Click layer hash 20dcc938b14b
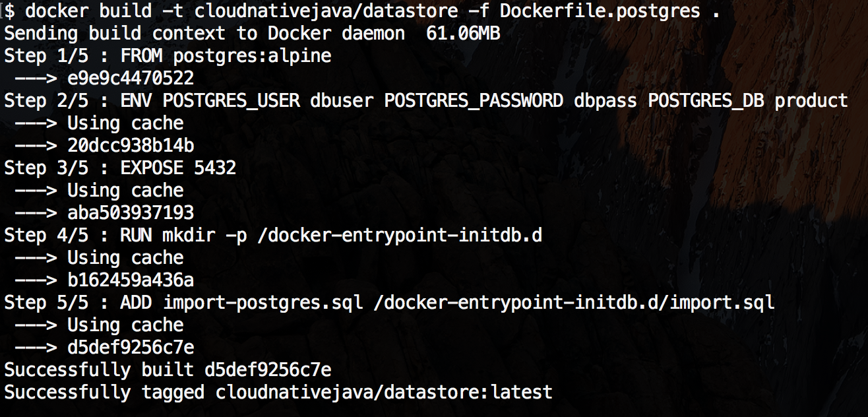Image resolution: width=868 pixels, height=417 pixels. click(x=131, y=146)
